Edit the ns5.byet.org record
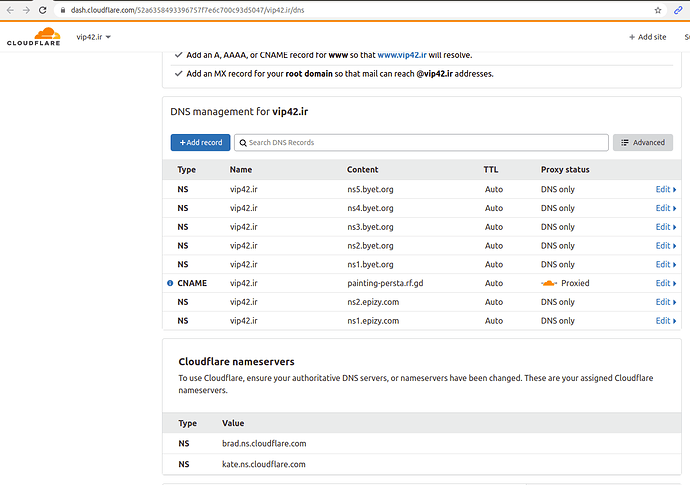The image size is (690, 485). click(666, 189)
